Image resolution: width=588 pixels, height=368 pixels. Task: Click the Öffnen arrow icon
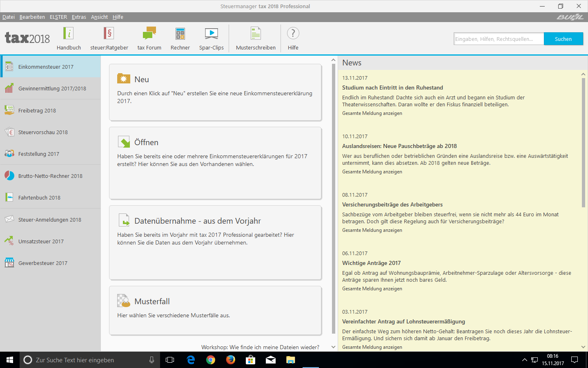124,141
